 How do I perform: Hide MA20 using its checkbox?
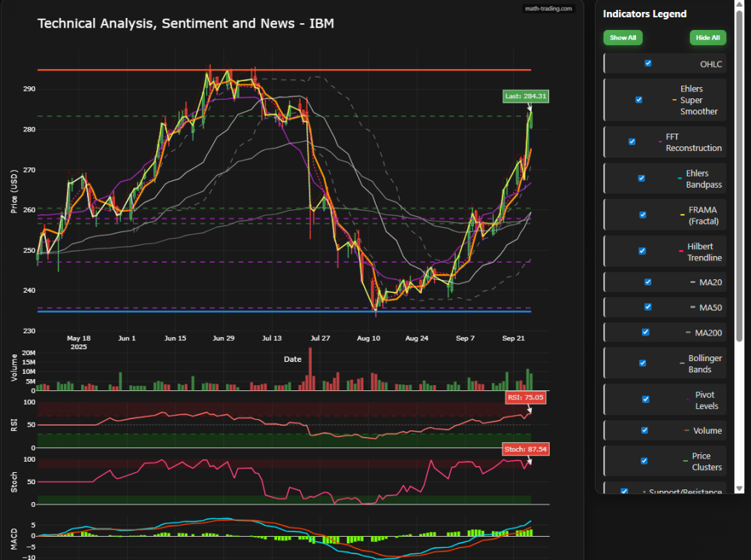tap(648, 282)
